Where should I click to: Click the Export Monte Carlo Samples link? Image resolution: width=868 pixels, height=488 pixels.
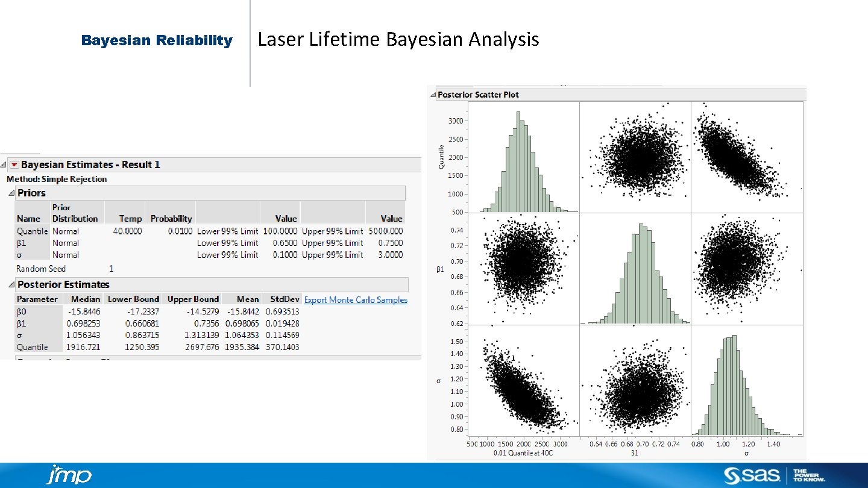pos(356,299)
